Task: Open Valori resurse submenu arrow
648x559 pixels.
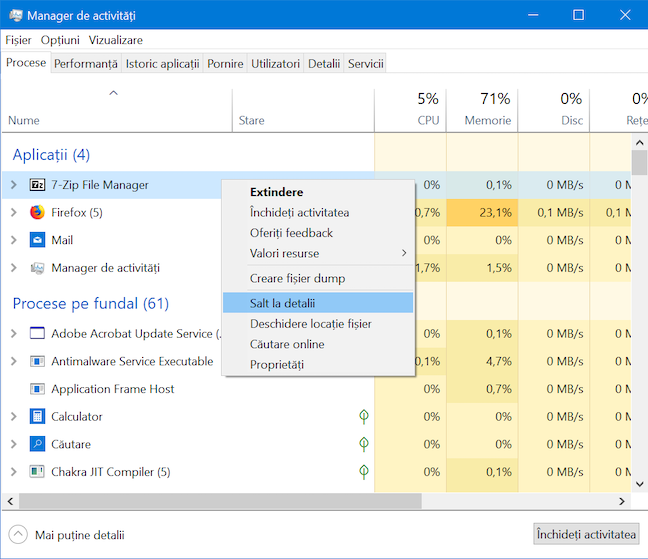Action: click(404, 253)
